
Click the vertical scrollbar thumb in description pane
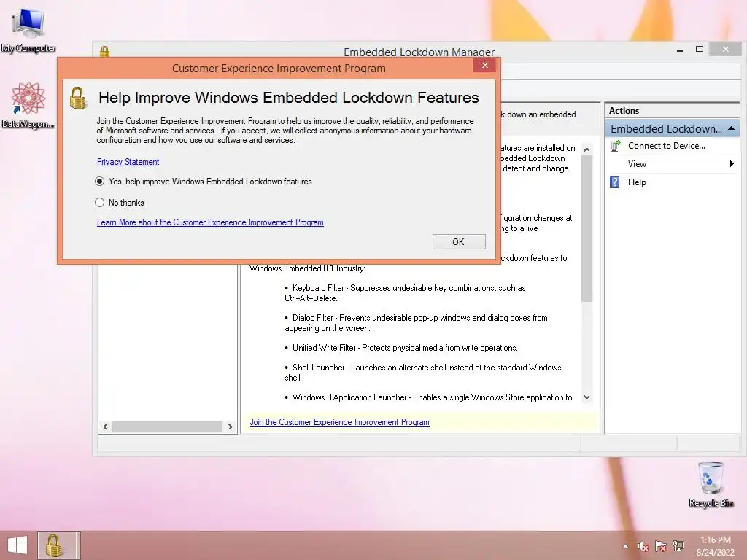click(587, 228)
